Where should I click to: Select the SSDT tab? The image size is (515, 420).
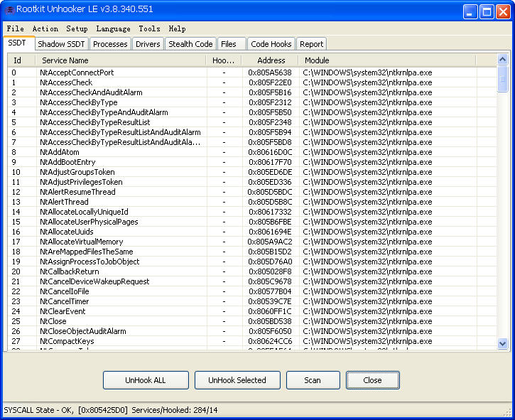coord(18,43)
